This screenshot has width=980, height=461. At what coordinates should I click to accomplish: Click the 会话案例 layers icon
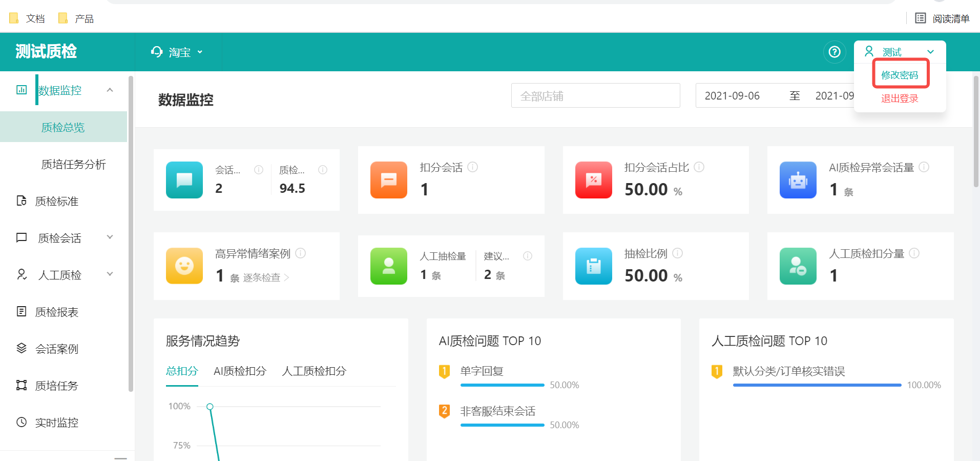(x=22, y=348)
